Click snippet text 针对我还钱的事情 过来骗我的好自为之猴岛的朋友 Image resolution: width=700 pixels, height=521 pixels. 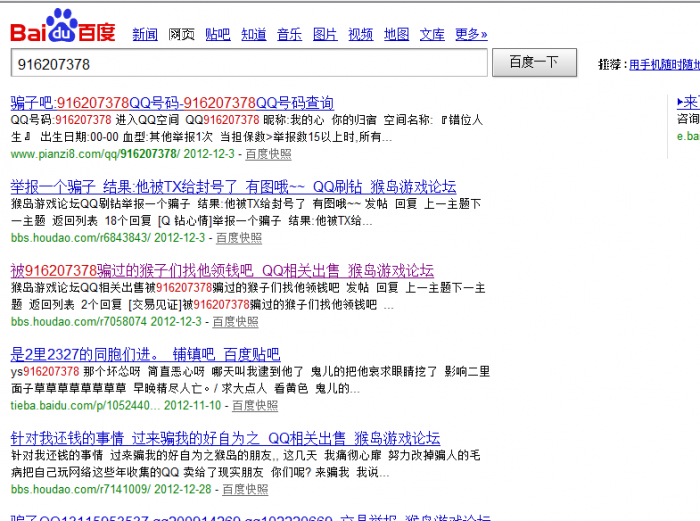(x=142, y=455)
